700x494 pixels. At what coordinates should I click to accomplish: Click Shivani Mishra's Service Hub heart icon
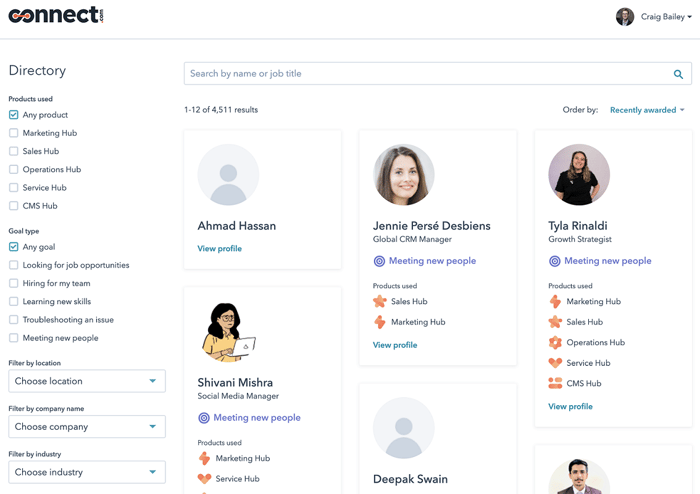pyautogui.click(x=204, y=479)
